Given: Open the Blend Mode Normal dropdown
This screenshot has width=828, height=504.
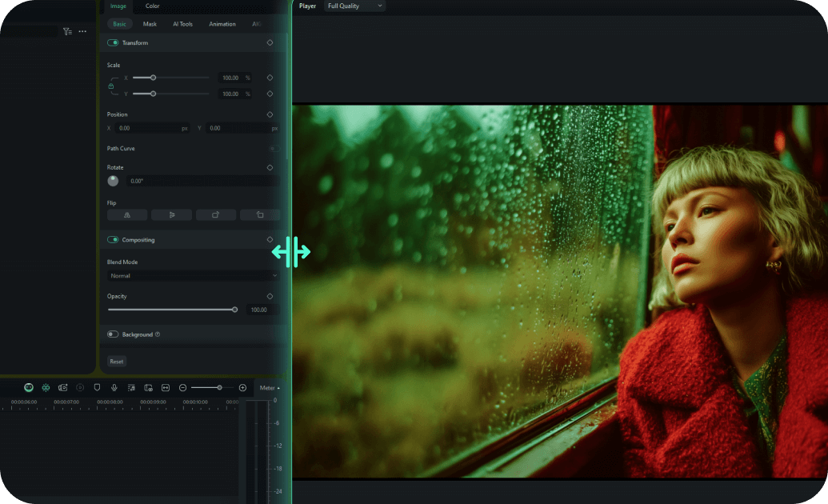Looking at the screenshot, I should (193, 276).
